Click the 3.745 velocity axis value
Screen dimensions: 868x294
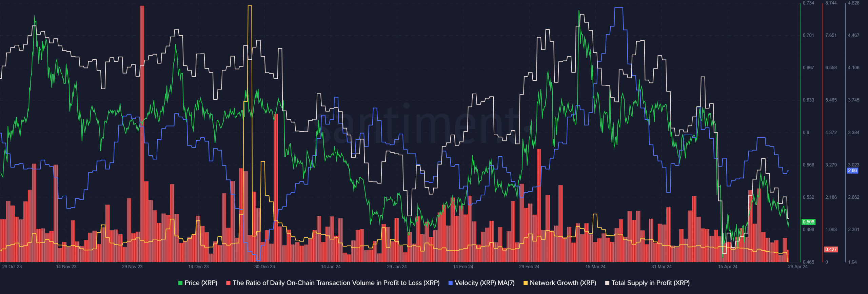854,100
